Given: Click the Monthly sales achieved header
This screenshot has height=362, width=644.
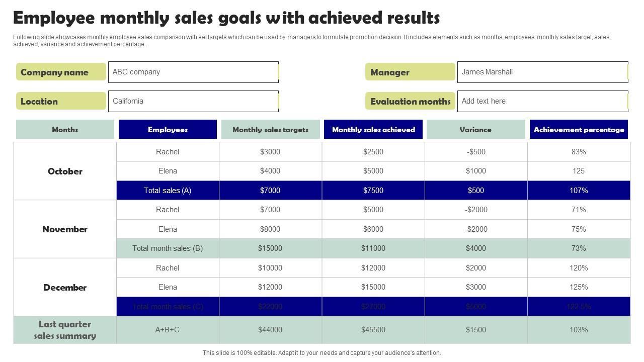Looking at the screenshot, I should tap(373, 129).
